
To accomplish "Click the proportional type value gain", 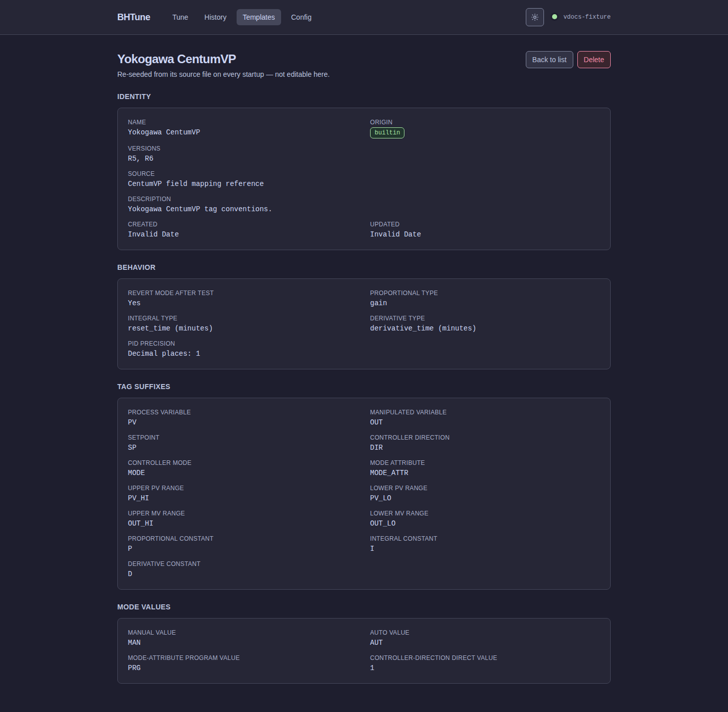I will 379,303.
